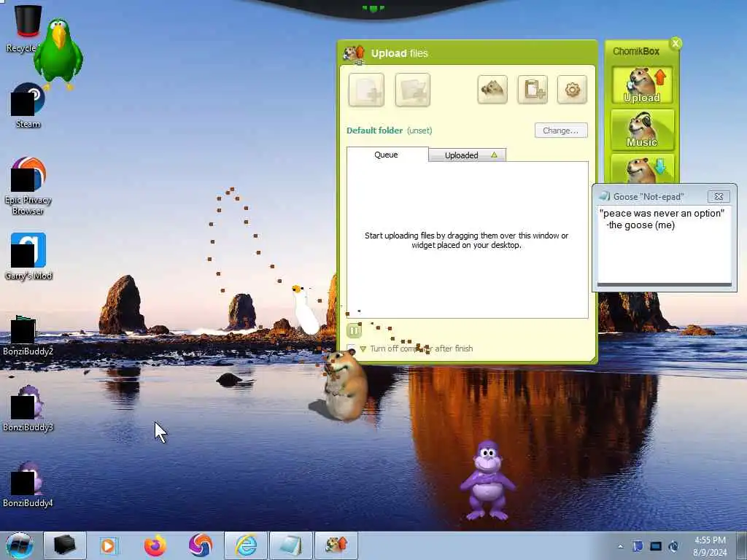The width and height of the screenshot is (747, 560).
Task: Enable Turn off computer after finish checkbox
Action: (x=351, y=349)
